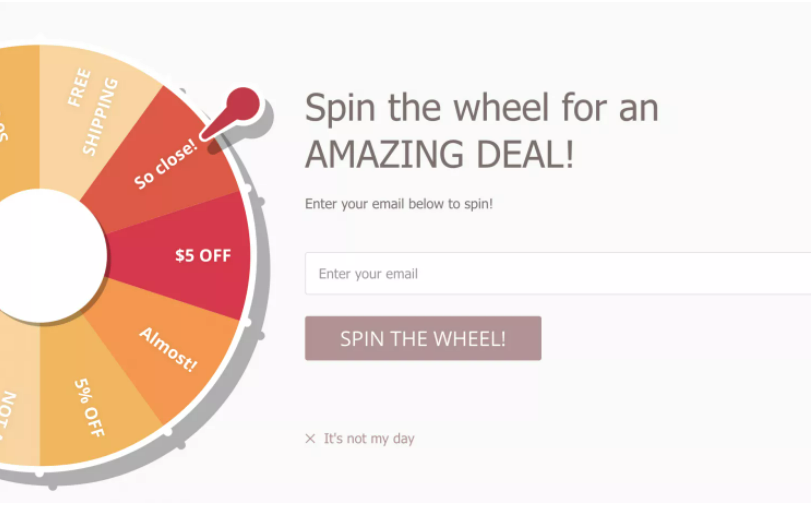Click the red wheel pointer pin
Viewport: 811px width, 507px height.
(x=241, y=104)
